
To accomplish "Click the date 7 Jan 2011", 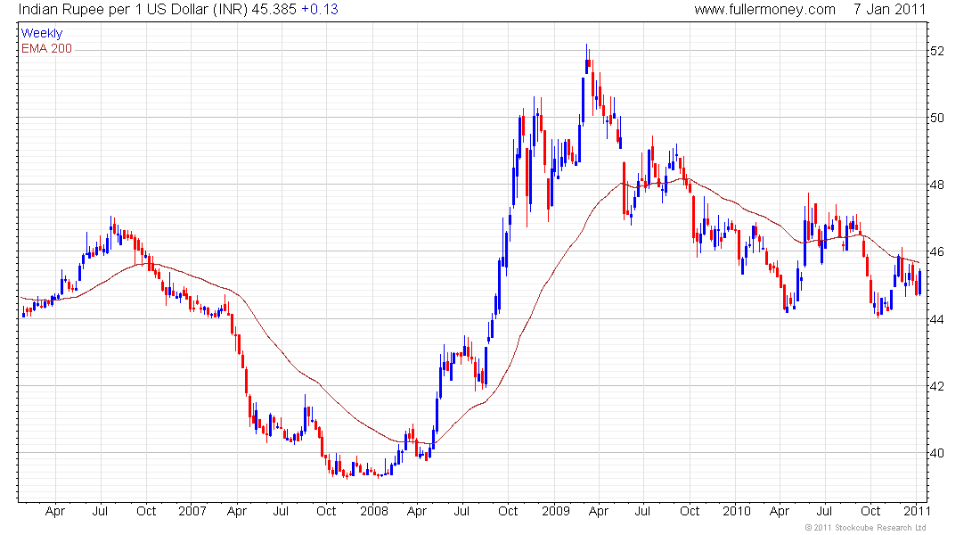I will click(x=889, y=10).
